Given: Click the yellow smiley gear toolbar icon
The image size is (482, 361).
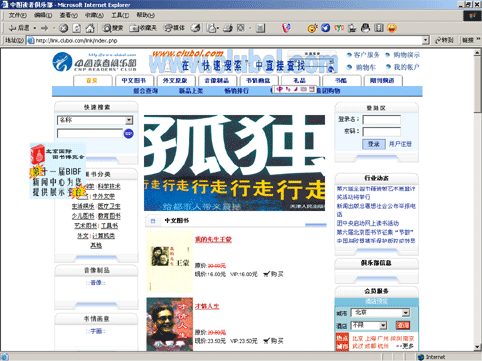Looking at the screenshot, I should 312,28.
